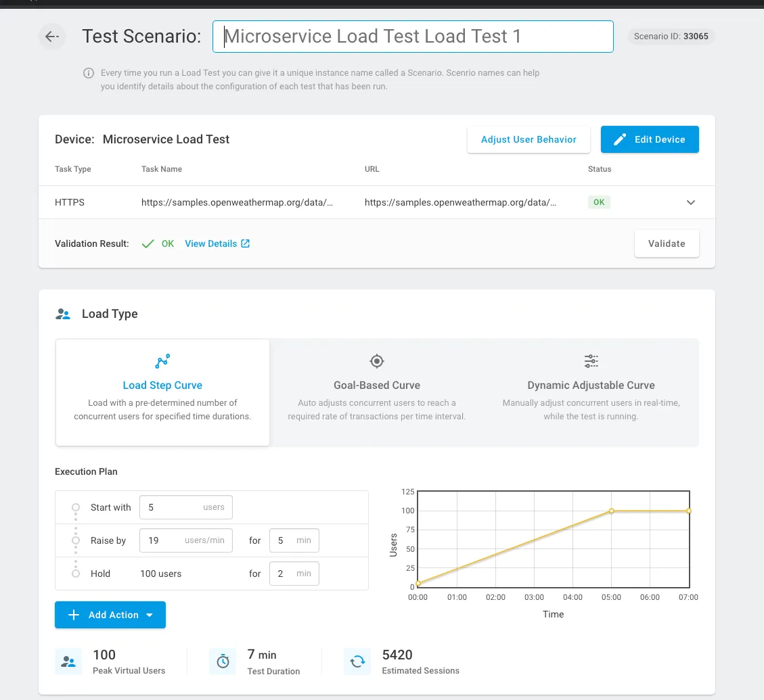Screen dimensions: 764x700
Task: Click the Task Name cell in HTTPS row
Action: (238, 202)
